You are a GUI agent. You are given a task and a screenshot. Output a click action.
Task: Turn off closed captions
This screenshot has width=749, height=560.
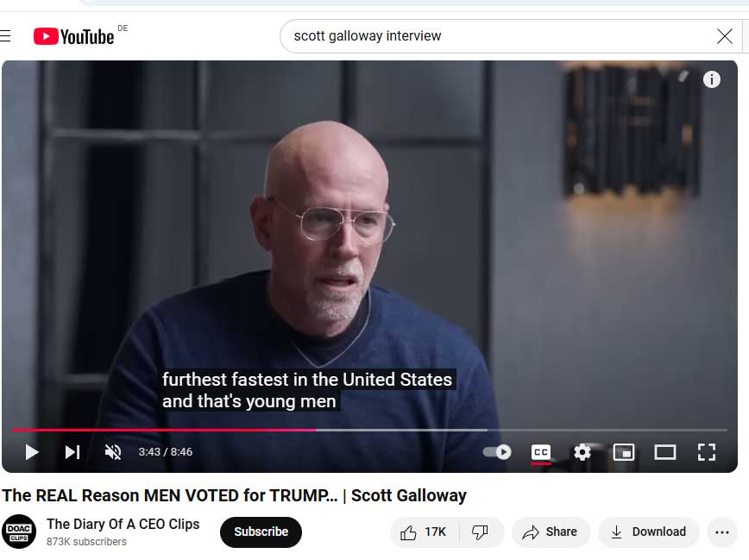click(x=541, y=452)
